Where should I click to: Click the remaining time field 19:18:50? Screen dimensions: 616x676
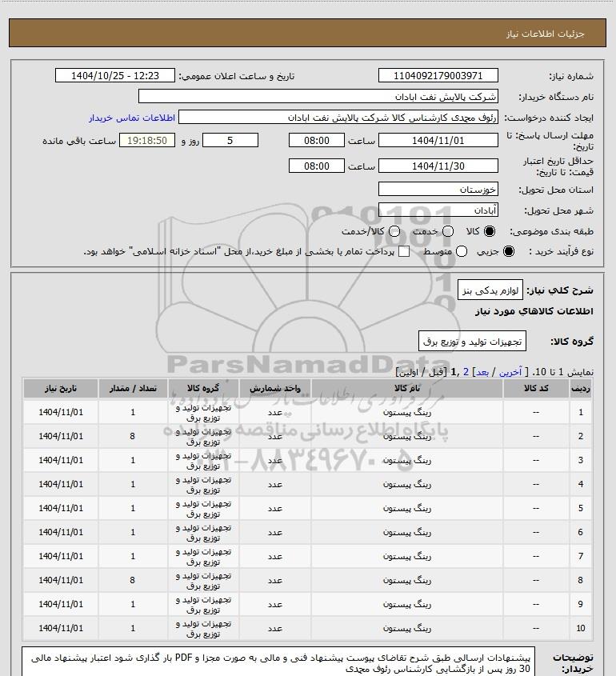click(x=147, y=140)
